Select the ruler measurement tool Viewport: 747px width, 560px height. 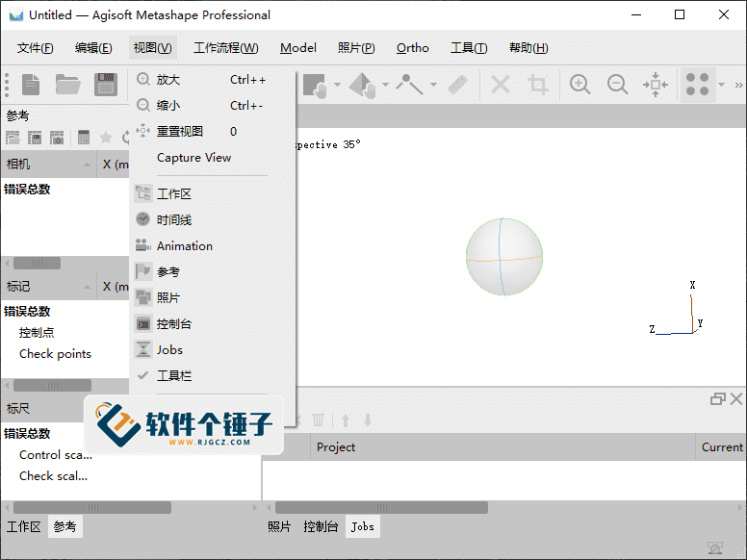pos(458,85)
